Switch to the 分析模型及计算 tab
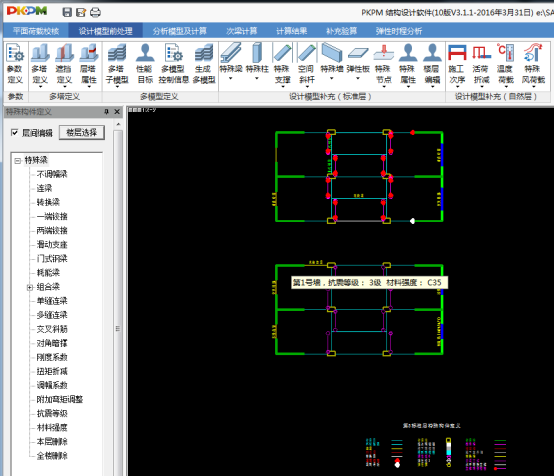Screen dimensions: 554x476 coord(179,31)
